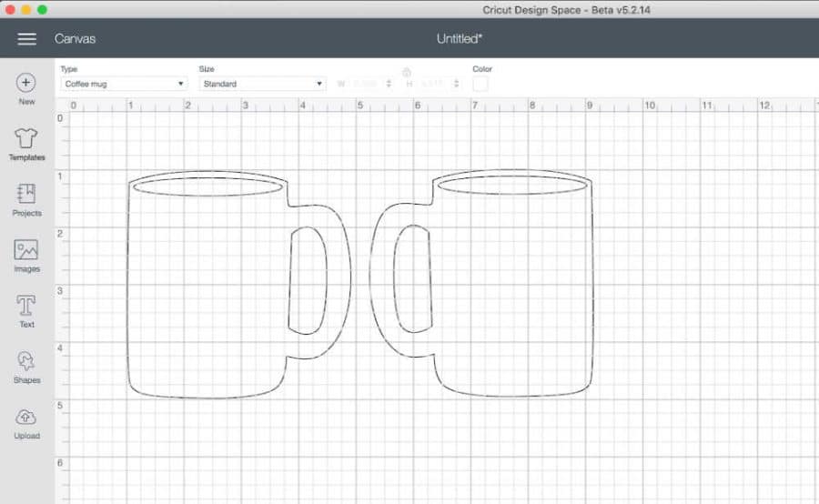Click the width stepper arrows
This screenshot has width=819, height=504.
(x=389, y=84)
